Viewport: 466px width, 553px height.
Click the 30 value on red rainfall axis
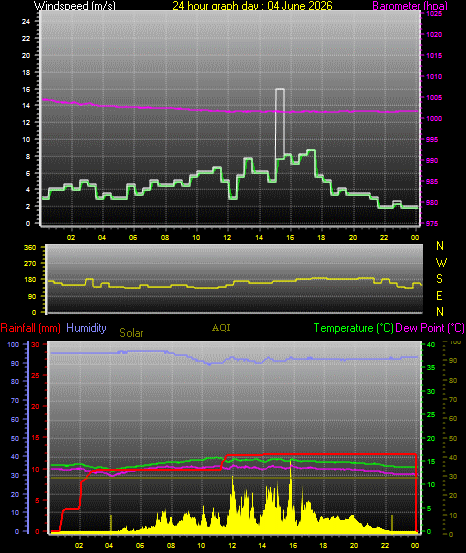point(35,344)
